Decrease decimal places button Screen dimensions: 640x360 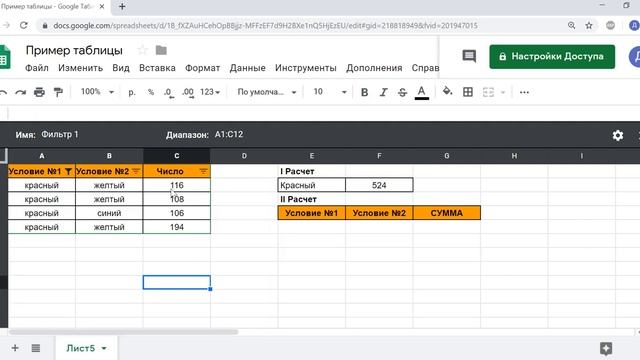pyautogui.click(x=169, y=93)
